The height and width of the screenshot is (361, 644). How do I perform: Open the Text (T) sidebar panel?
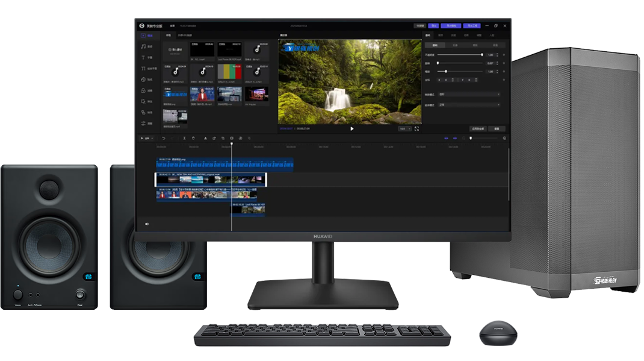click(143, 57)
